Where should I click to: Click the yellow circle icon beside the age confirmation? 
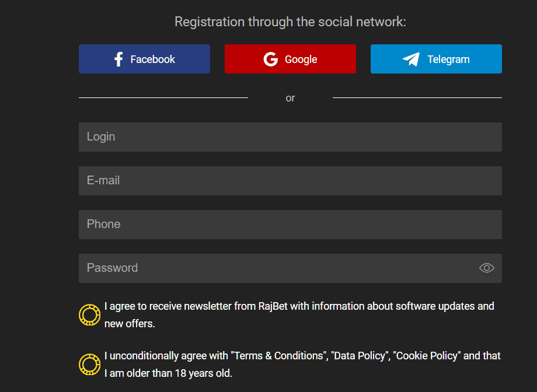point(89,363)
